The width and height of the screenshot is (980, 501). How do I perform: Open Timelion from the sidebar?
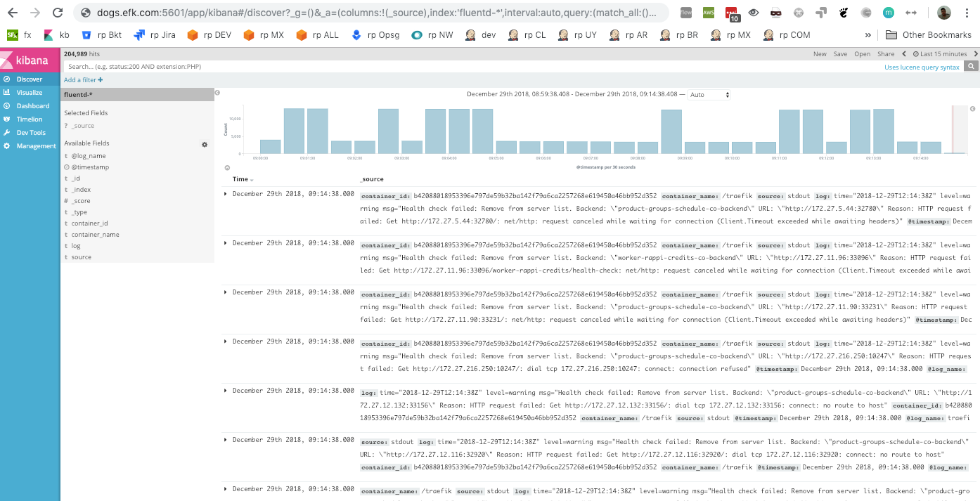click(30, 119)
